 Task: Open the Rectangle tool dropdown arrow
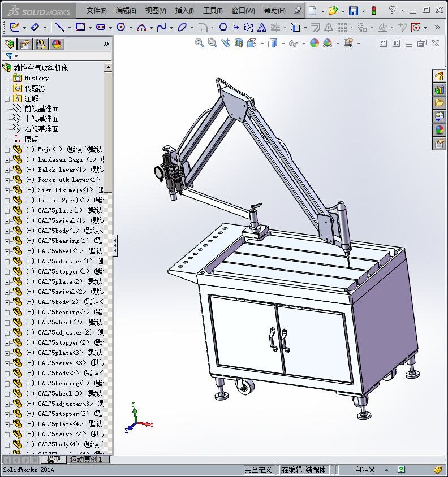(x=90, y=28)
